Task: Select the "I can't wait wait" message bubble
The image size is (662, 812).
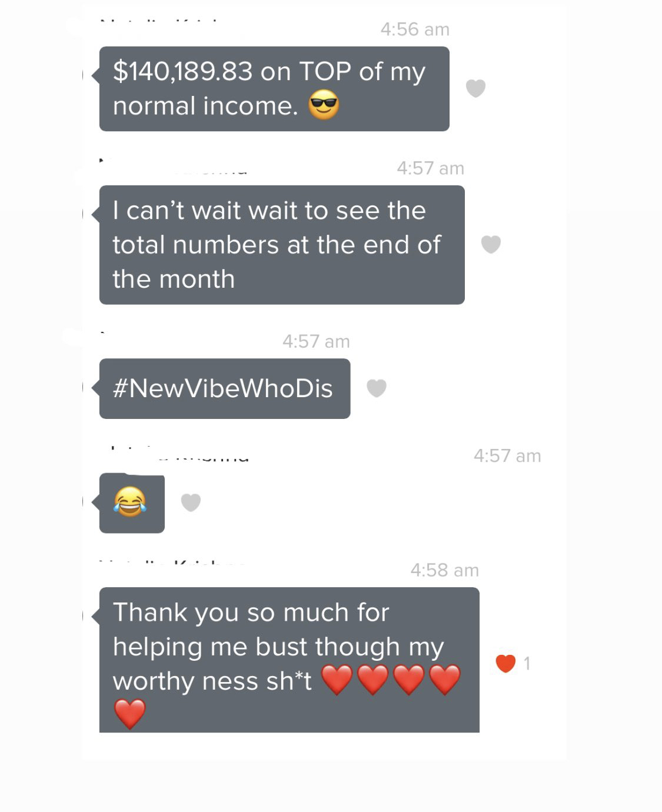Action: [x=282, y=245]
